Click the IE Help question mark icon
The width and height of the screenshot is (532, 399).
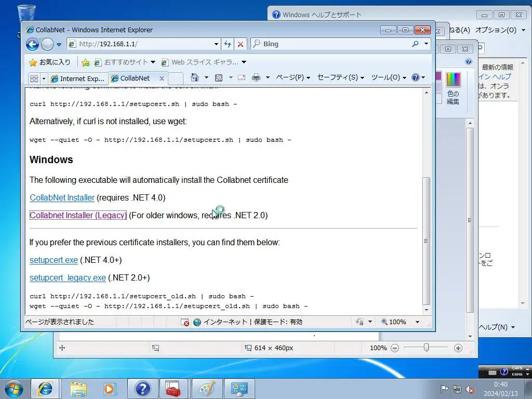click(415, 78)
